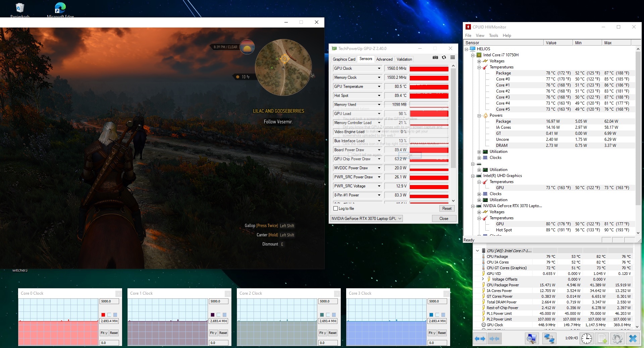This screenshot has height=348, width=644.
Task: Click Reset in Core 1 Clock graph
Action: click(x=223, y=333)
